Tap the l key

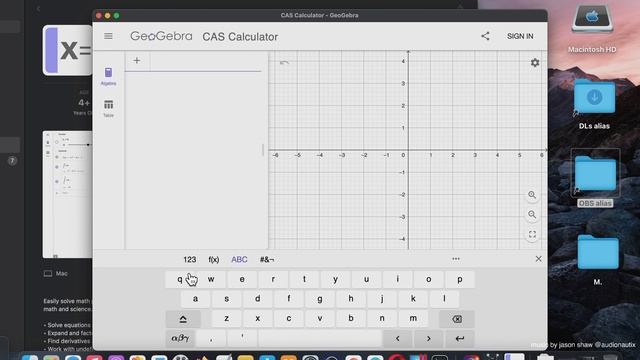[444, 299]
